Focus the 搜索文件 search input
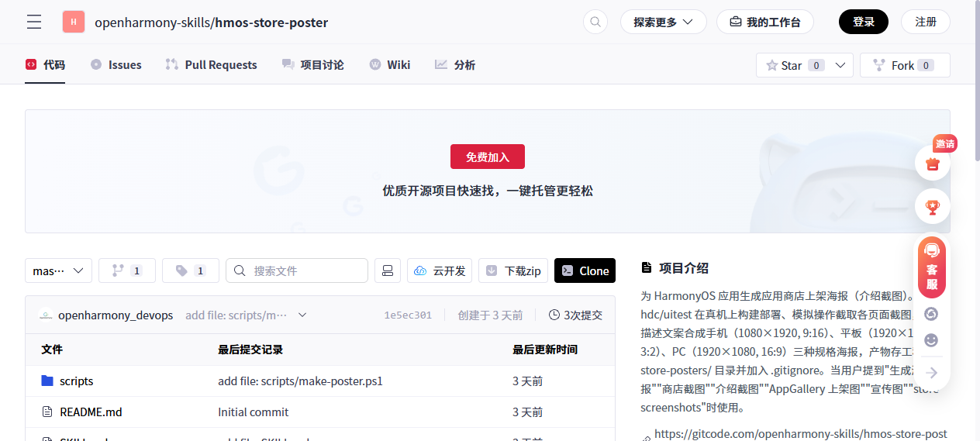980x441 pixels. coord(297,270)
